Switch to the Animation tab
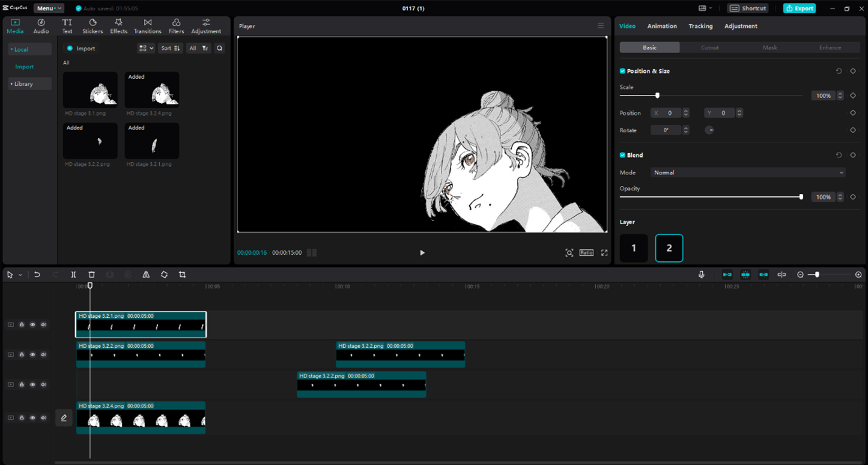This screenshot has width=868, height=465. pos(661,26)
